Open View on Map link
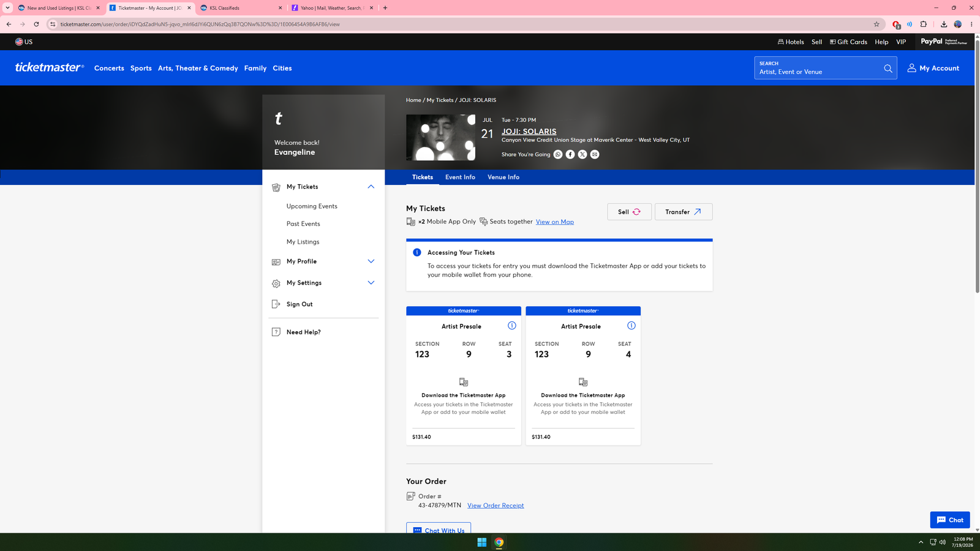Screen dimensions: 980x551 tap(555, 222)
